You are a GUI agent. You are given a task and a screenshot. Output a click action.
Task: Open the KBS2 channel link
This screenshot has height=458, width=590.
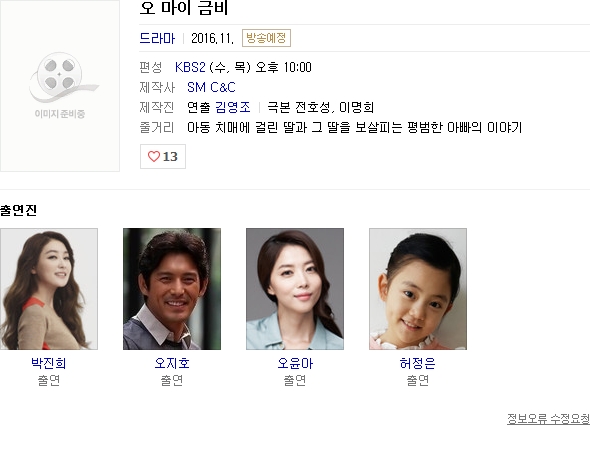click(x=190, y=67)
